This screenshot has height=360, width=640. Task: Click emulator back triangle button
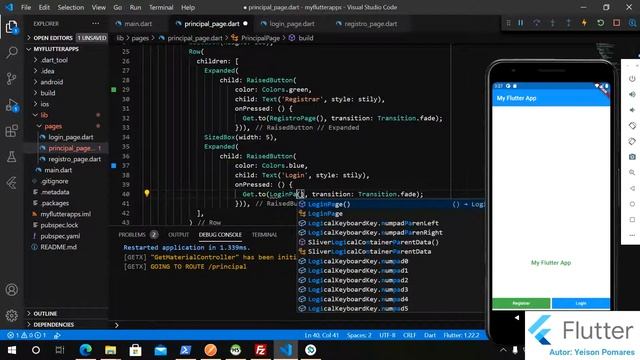click(x=632, y=188)
